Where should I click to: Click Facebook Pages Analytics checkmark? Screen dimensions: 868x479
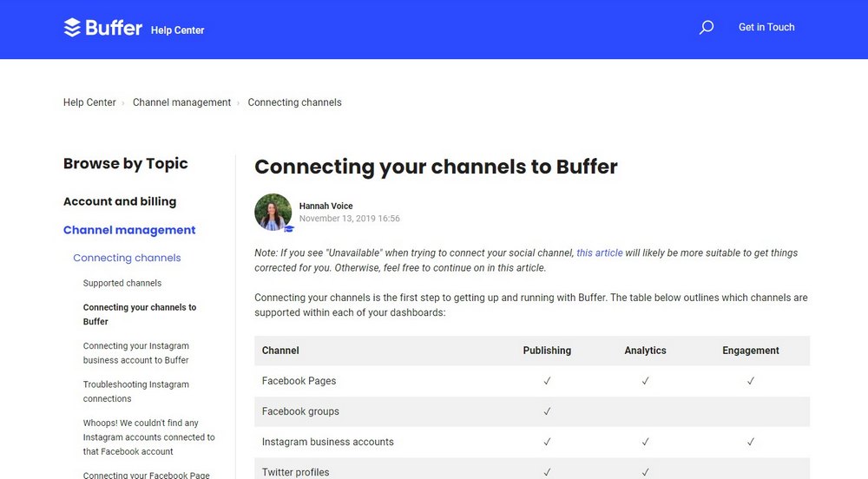pos(646,381)
